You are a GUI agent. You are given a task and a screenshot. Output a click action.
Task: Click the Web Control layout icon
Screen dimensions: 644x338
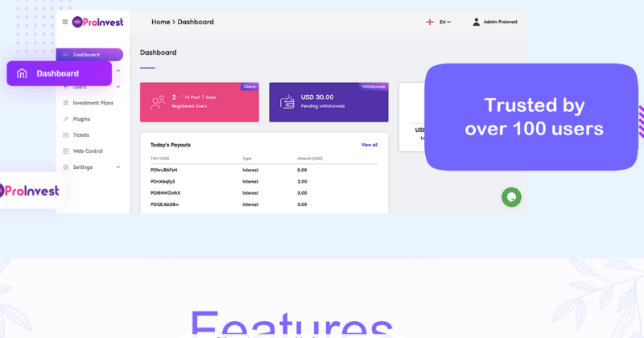pos(66,151)
